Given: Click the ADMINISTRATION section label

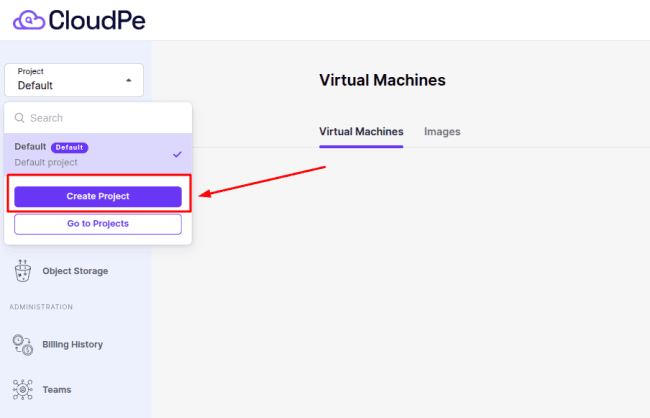Looking at the screenshot, I should [41, 307].
